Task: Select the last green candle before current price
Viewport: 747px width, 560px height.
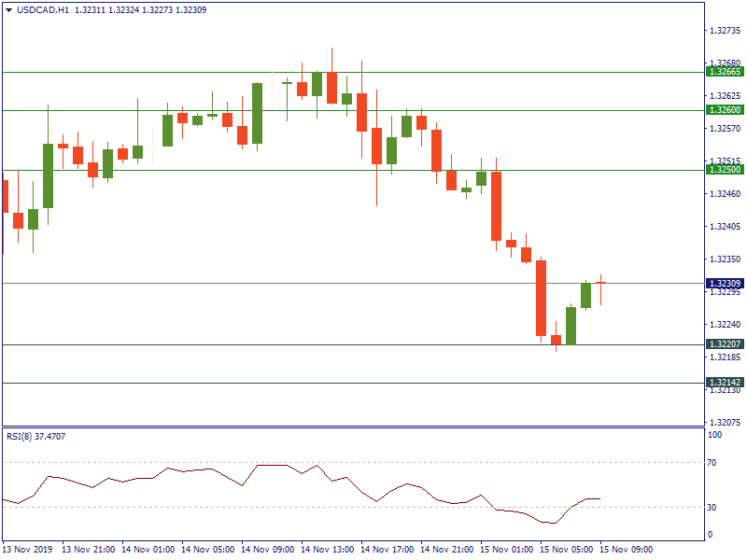Action: [x=586, y=295]
